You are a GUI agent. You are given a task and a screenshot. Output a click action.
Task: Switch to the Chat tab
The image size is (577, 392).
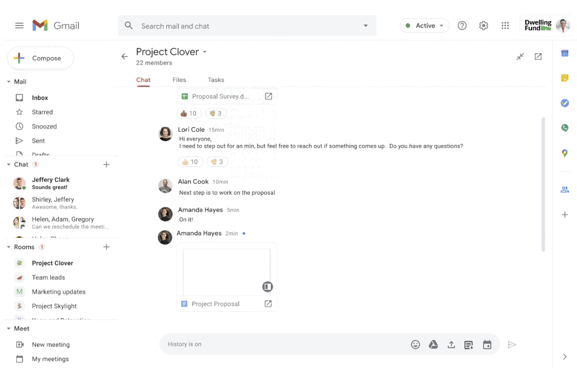(143, 80)
